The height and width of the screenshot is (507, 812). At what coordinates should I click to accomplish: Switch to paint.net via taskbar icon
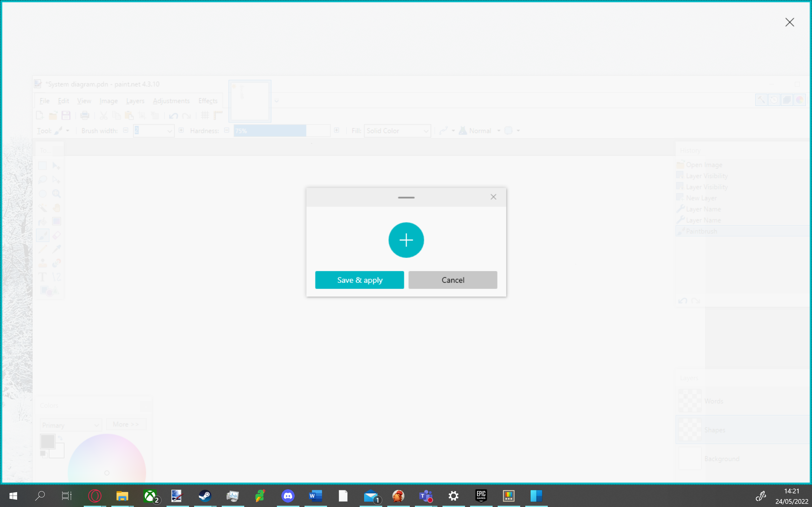click(x=177, y=496)
